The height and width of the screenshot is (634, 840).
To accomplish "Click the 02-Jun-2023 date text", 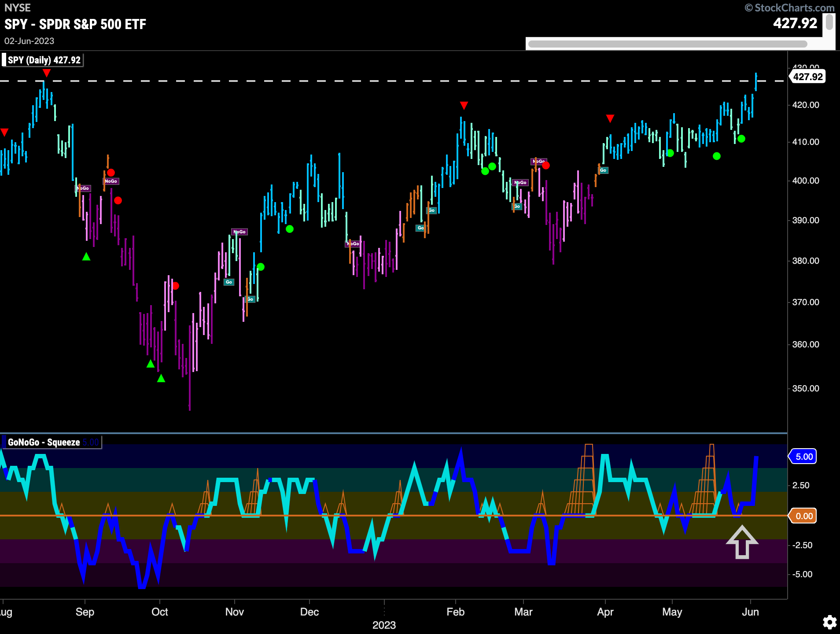I will pos(29,41).
